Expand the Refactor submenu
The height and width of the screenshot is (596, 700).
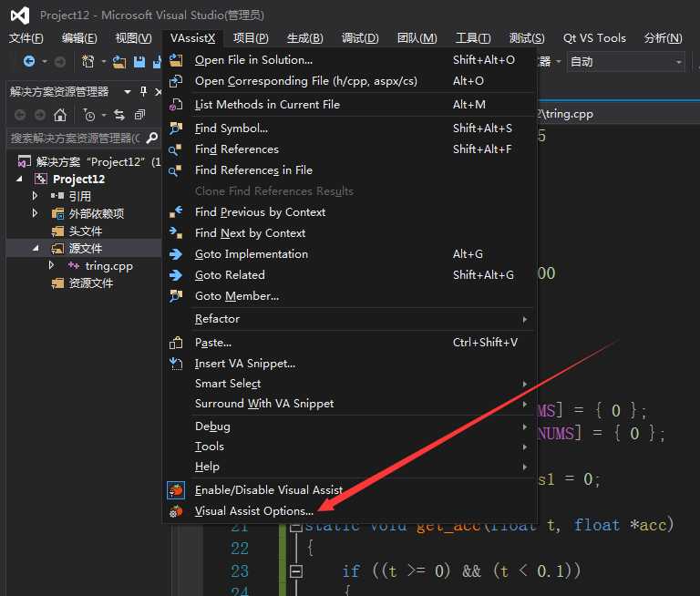click(350, 319)
